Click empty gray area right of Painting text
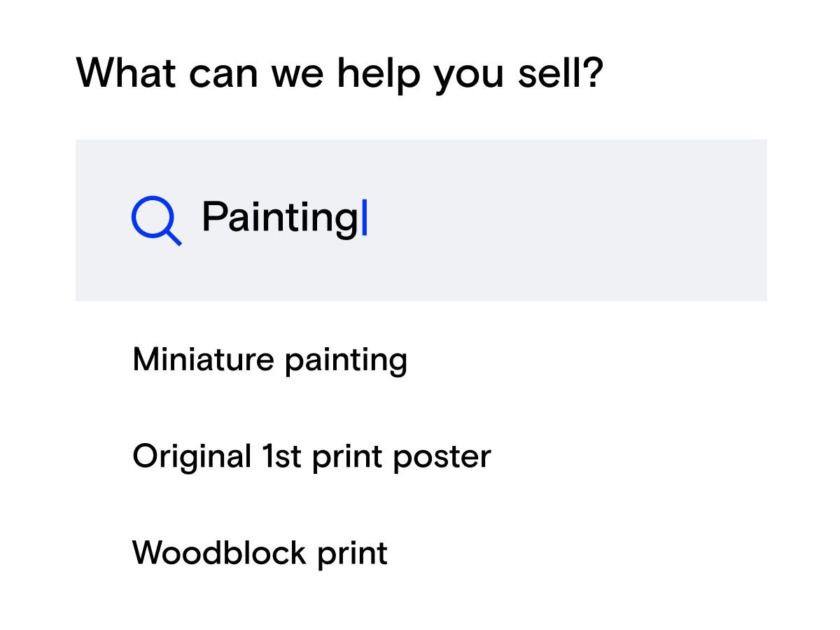Screen dimensions: 840x630 [560, 220]
